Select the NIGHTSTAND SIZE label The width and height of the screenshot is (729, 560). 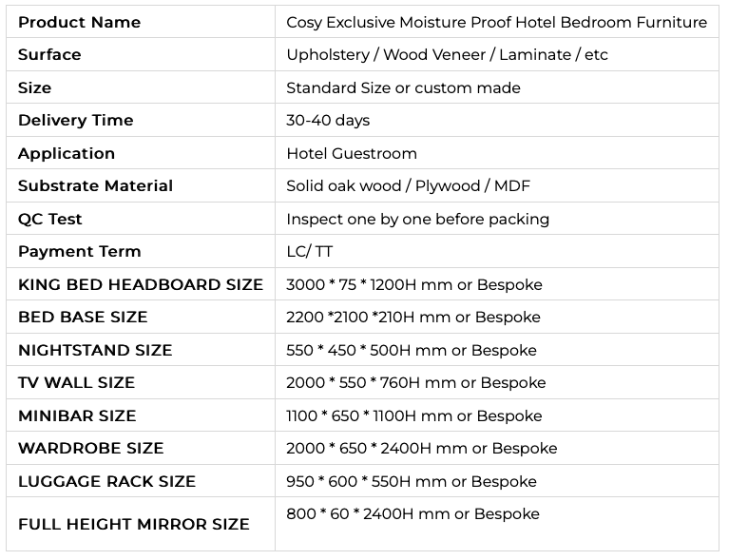[95, 350]
